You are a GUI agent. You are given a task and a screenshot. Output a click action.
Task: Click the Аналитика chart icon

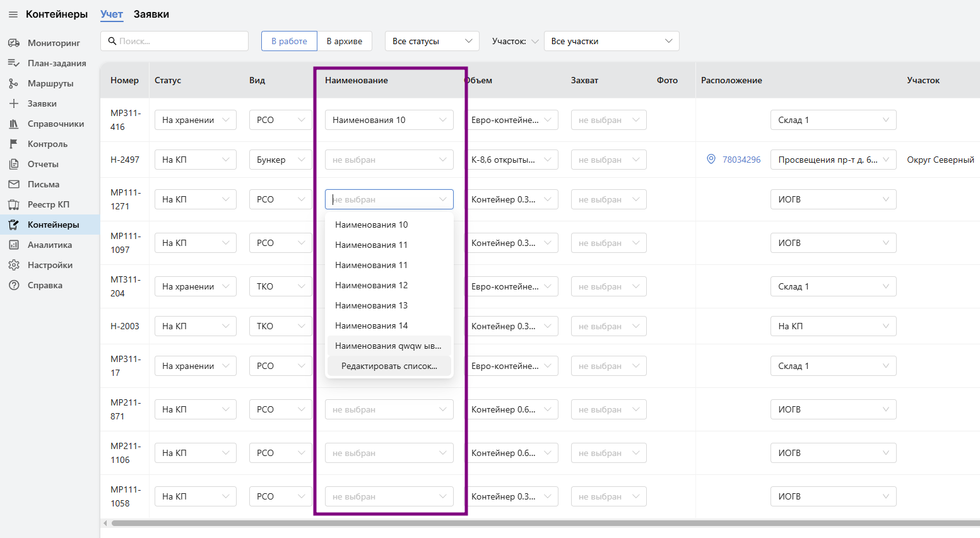pyautogui.click(x=13, y=245)
